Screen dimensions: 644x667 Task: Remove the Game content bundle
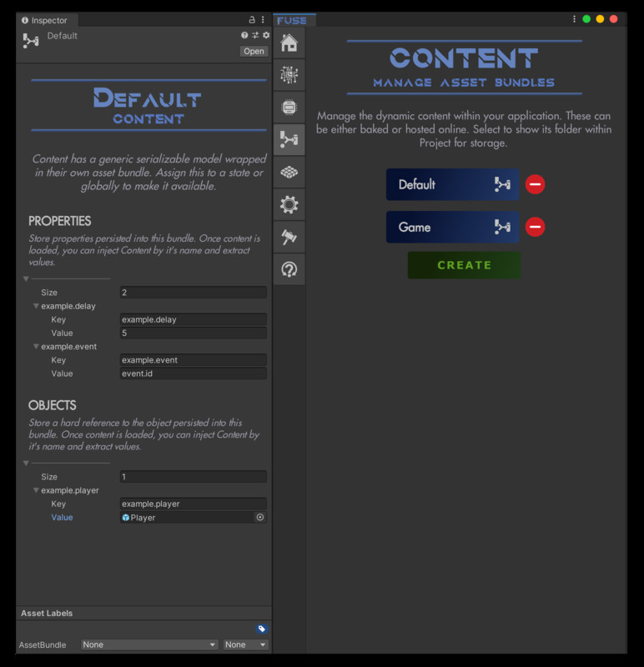click(x=535, y=227)
